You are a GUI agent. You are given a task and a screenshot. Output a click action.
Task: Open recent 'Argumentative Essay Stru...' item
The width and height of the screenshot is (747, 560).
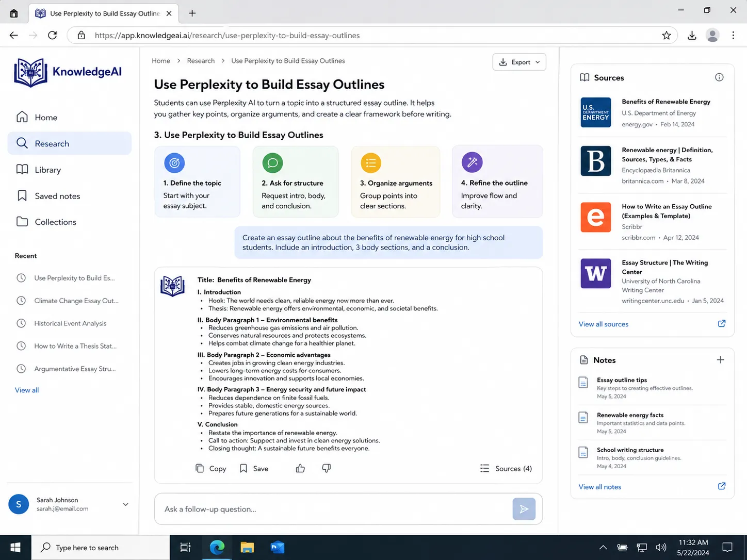click(66, 369)
